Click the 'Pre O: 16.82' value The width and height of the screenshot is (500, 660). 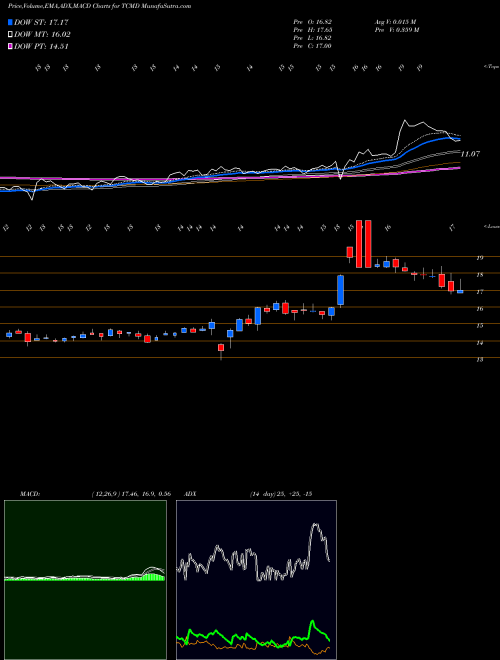[x=312, y=22]
